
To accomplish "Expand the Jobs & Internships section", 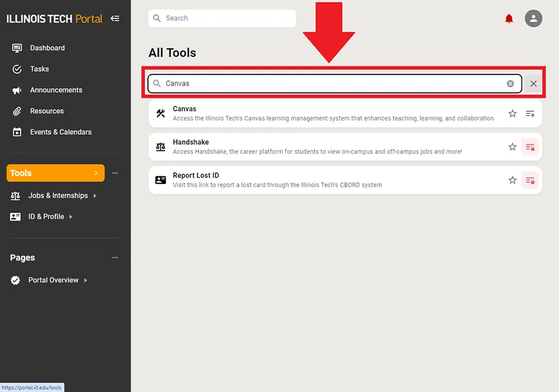I will tap(95, 196).
